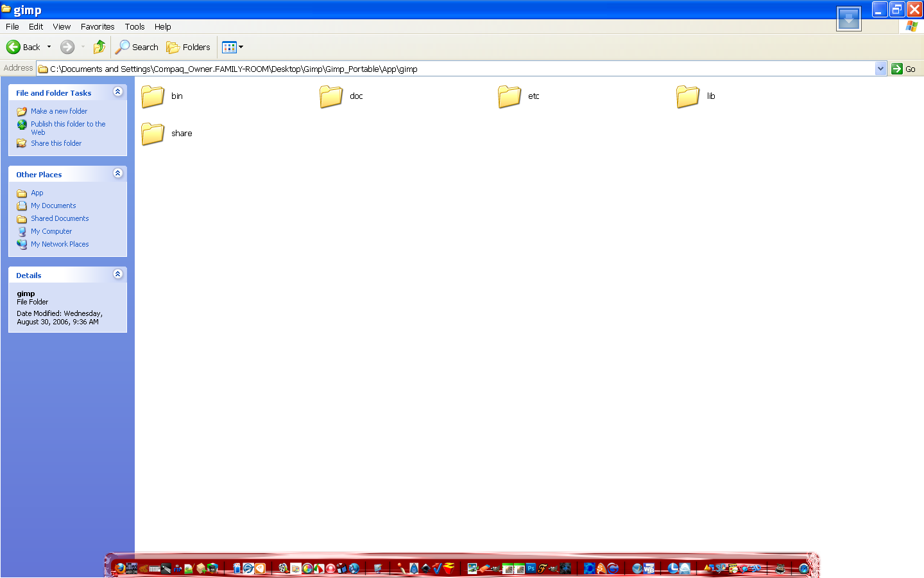The image size is (924, 578).
Task: Collapse the Details panel
Action: pyautogui.click(x=117, y=274)
